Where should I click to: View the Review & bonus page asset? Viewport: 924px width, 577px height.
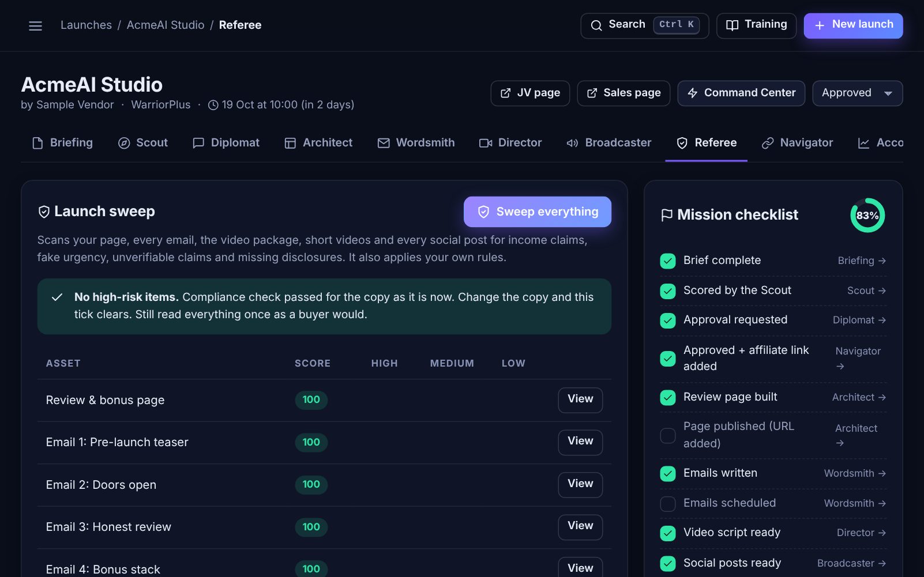[580, 400]
